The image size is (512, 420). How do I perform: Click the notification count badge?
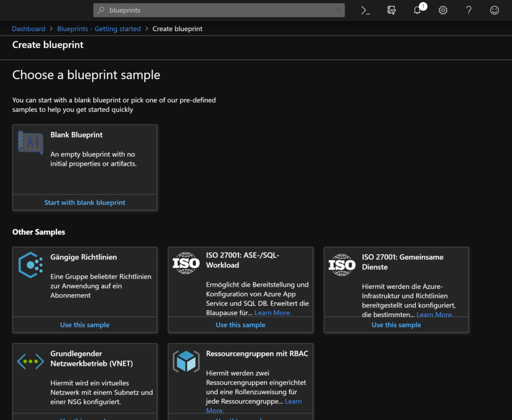(x=423, y=6)
